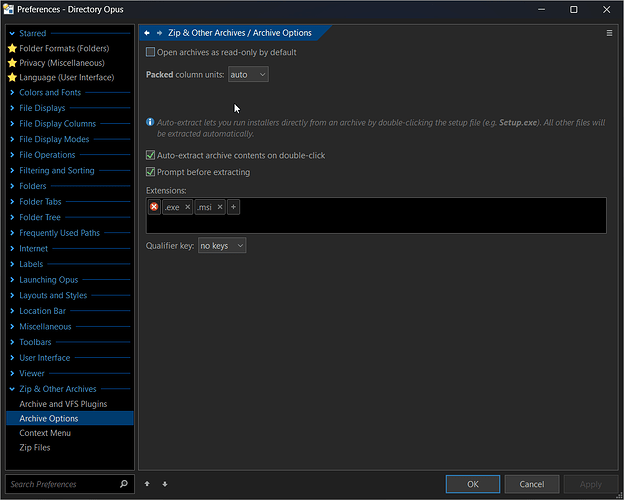Click the Archive Options page header title
The image size is (624, 500).
click(240, 33)
